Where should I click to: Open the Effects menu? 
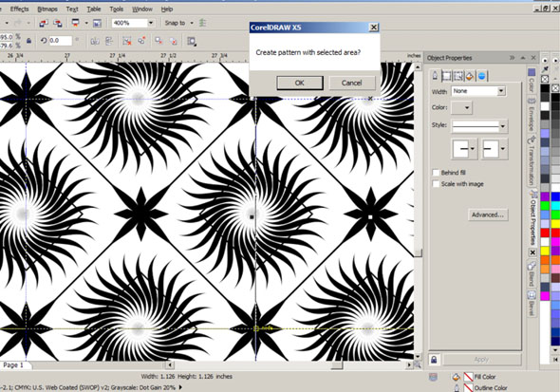19,9
